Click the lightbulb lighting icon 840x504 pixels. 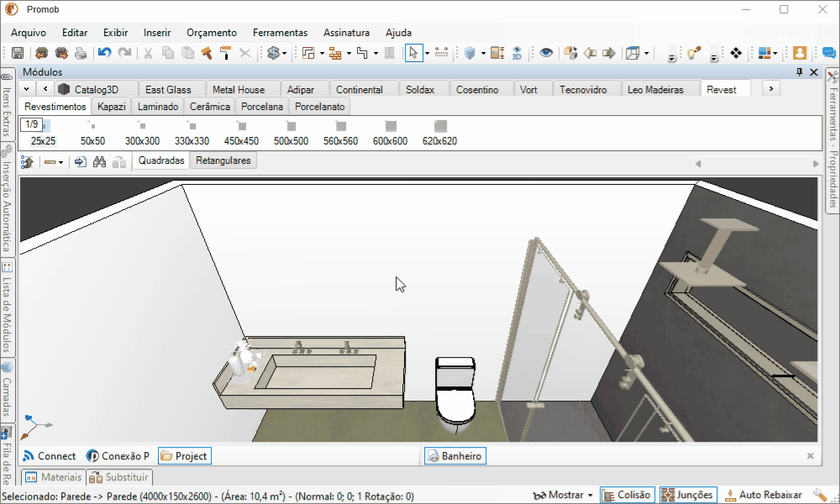(x=694, y=53)
